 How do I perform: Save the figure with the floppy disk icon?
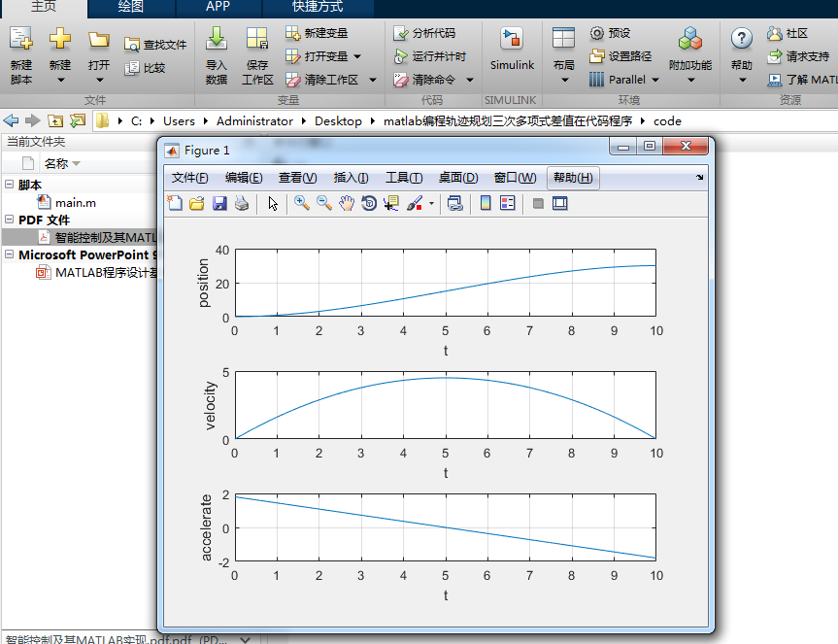219,204
